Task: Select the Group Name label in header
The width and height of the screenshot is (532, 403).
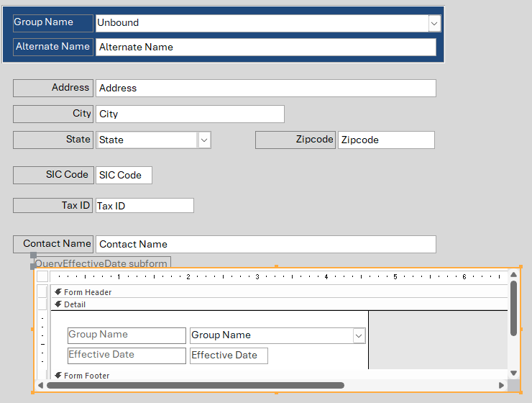Action: coord(53,23)
